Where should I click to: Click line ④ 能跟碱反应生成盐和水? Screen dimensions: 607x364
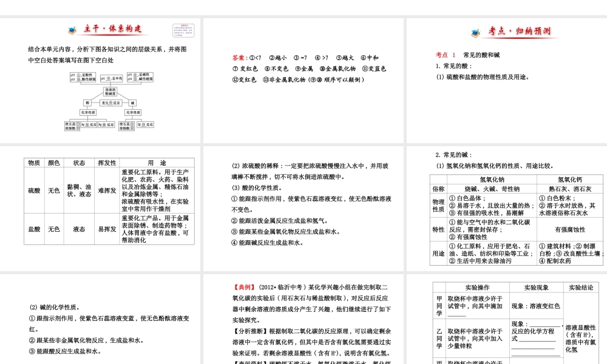(268, 243)
